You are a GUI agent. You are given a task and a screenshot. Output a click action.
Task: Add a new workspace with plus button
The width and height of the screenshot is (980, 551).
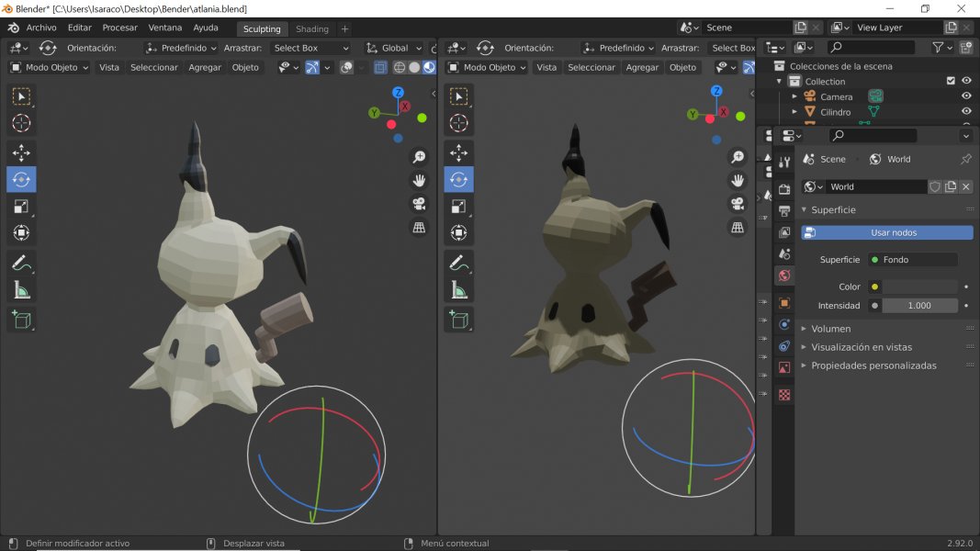pyautogui.click(x=344, y=28)
